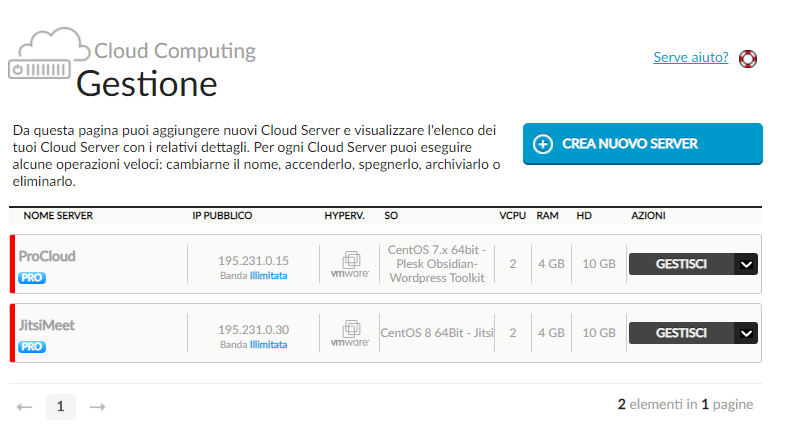Go to next page with right arrow
Viewport: 786px width, 448px height.
97,407
